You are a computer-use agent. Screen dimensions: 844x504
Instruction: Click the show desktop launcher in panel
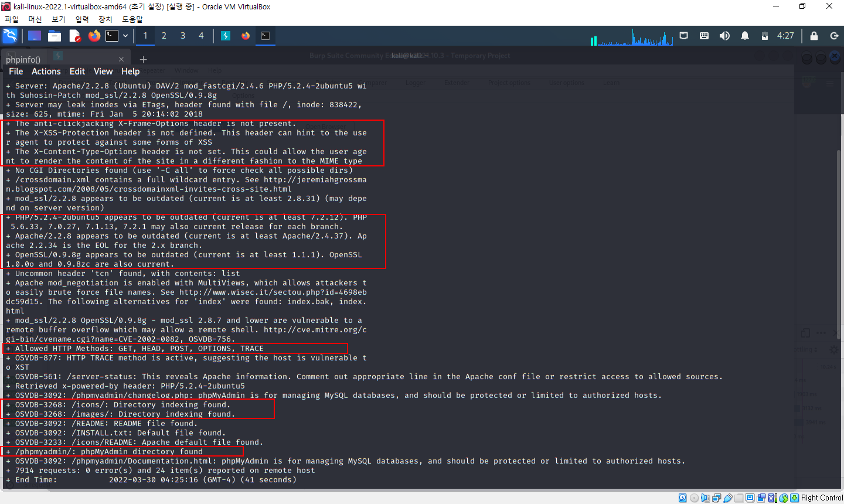point(35,36)
